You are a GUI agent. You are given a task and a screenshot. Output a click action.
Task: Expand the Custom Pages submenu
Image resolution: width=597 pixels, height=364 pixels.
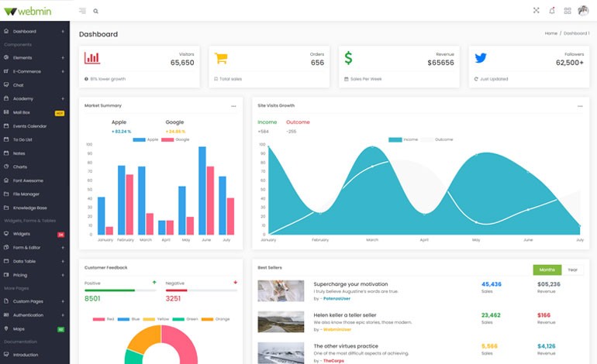coord(63,301)
